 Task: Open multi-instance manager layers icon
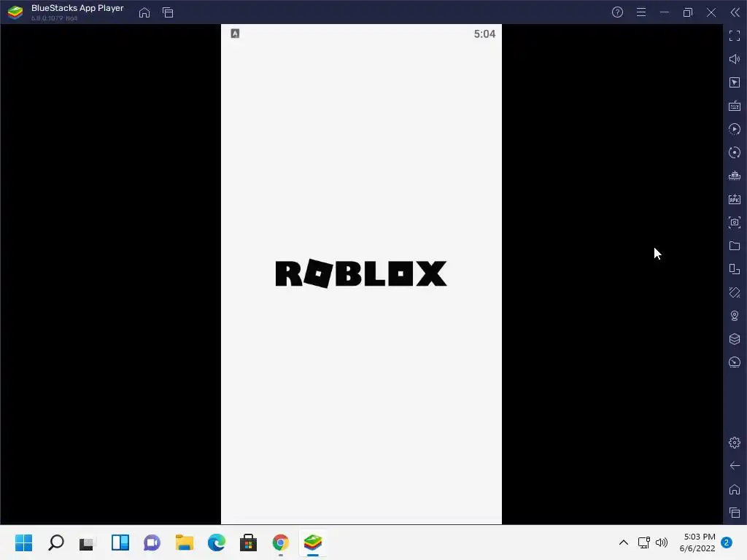735,339
